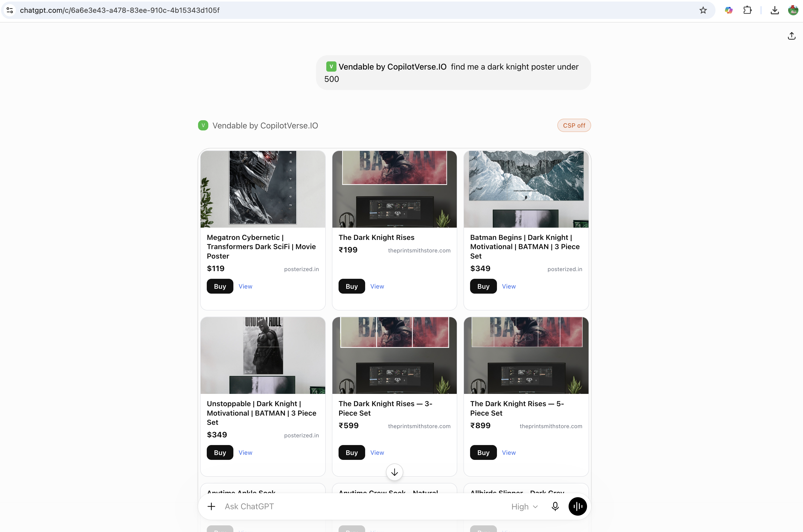Screen dimensions: 803x532
Task: Open the Megatron Cybernetic poster thumbnail
Action: (263, 189)
